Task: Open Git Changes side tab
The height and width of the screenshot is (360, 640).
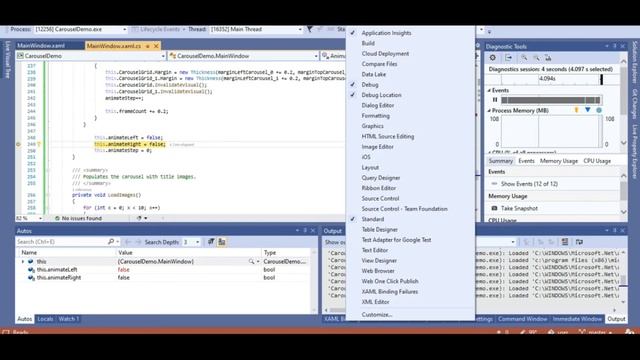Action: click(x=634, y=105)
